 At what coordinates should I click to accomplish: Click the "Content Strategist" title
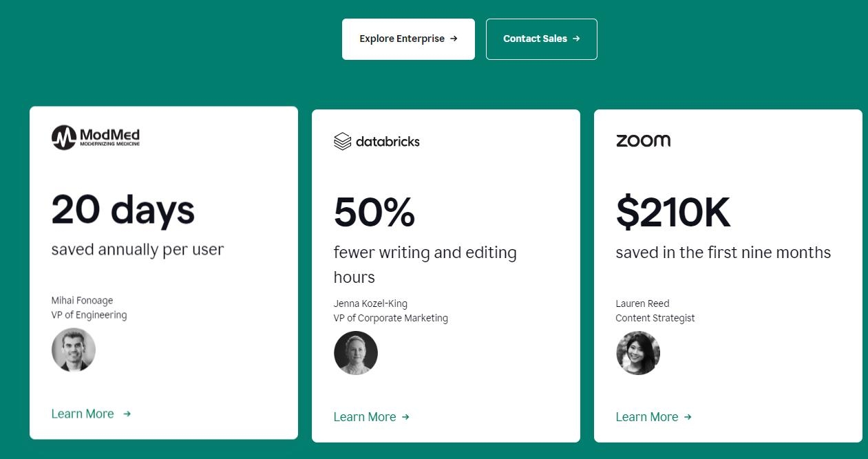655,318
